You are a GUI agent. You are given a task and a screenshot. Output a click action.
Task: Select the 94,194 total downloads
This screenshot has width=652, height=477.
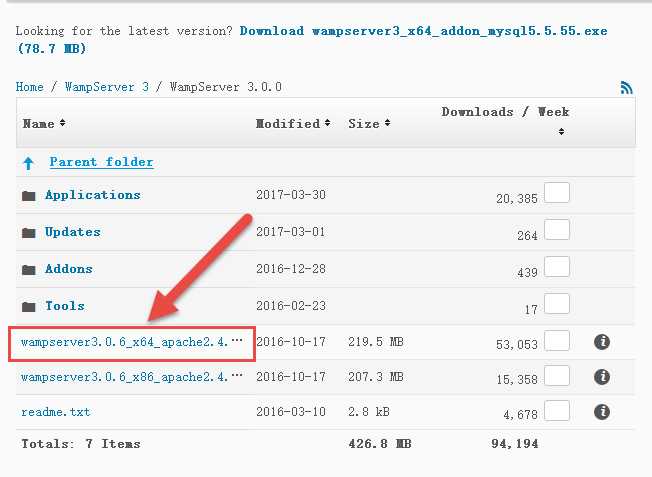pyautogui.click(x=515, y=444)
